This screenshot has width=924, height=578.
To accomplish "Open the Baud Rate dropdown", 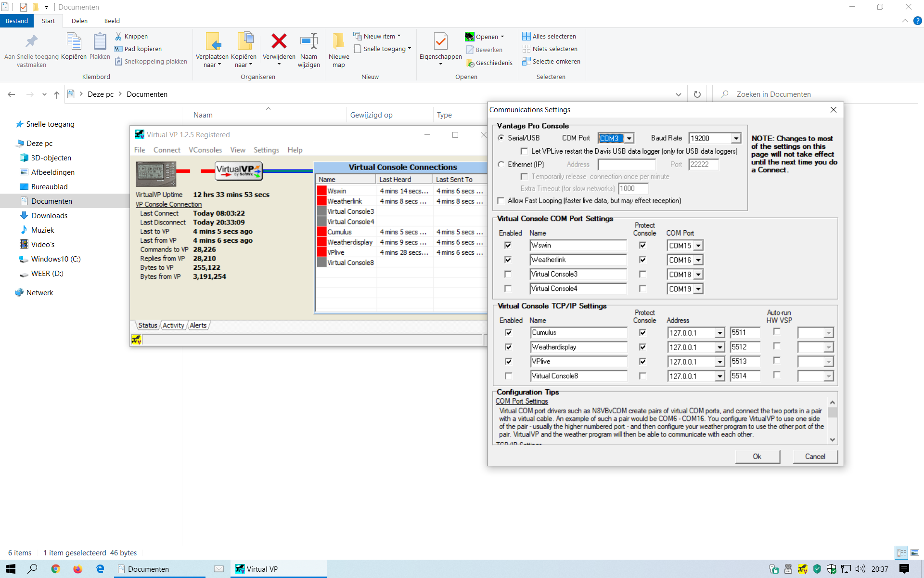I will point(736,139).
